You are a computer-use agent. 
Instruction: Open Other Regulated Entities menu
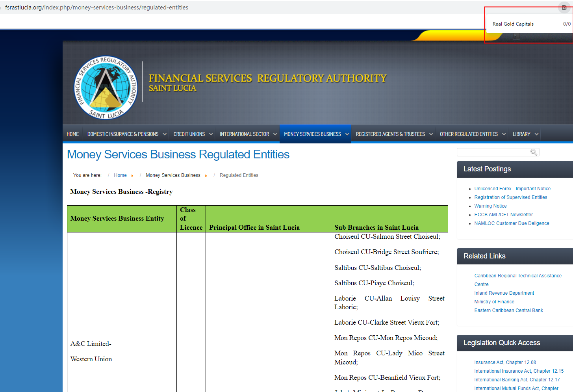(x=469, y=134)
